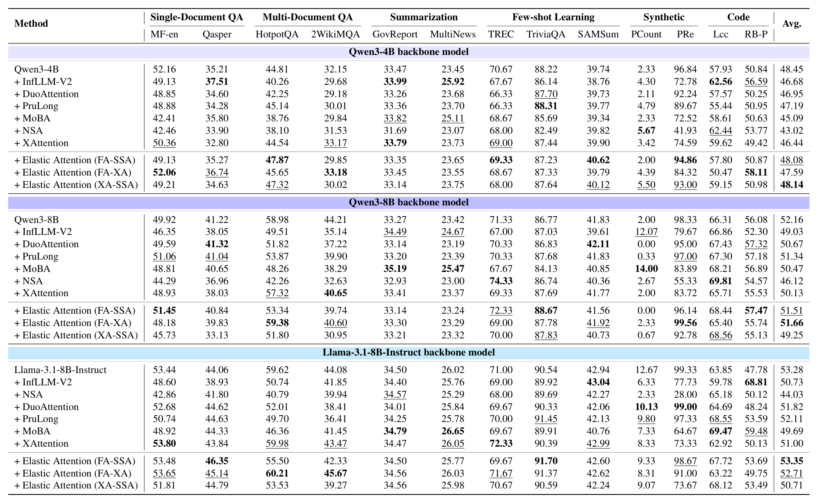Click bold TriviaQA value 88.31
This screenshot has height=504, width=818.
tap(546, 106)
